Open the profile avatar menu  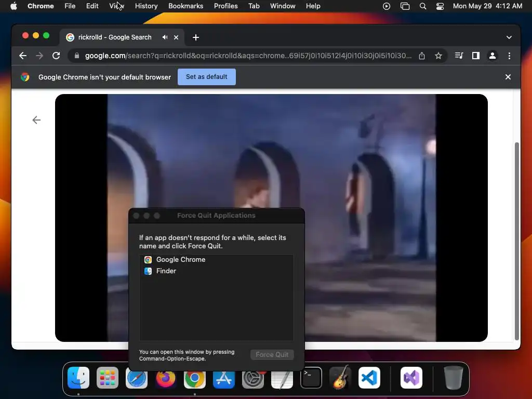pyautogui.click(x=493, y=56)
